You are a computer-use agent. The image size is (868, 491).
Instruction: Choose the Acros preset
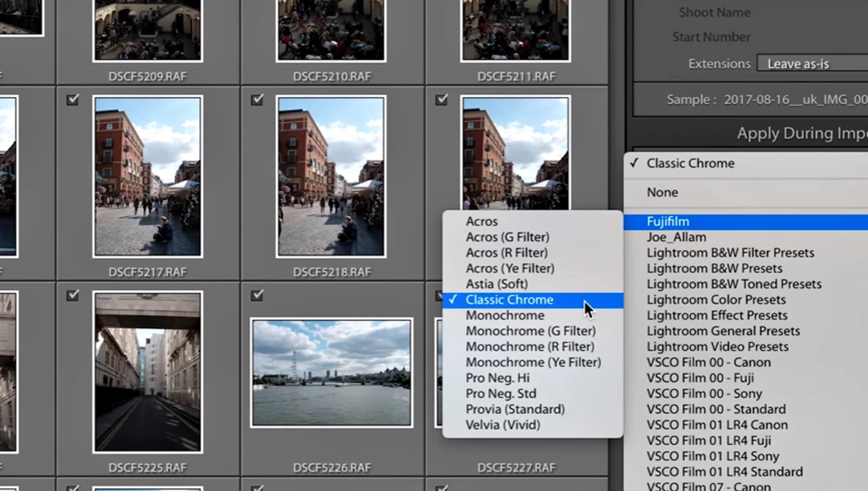533,221
